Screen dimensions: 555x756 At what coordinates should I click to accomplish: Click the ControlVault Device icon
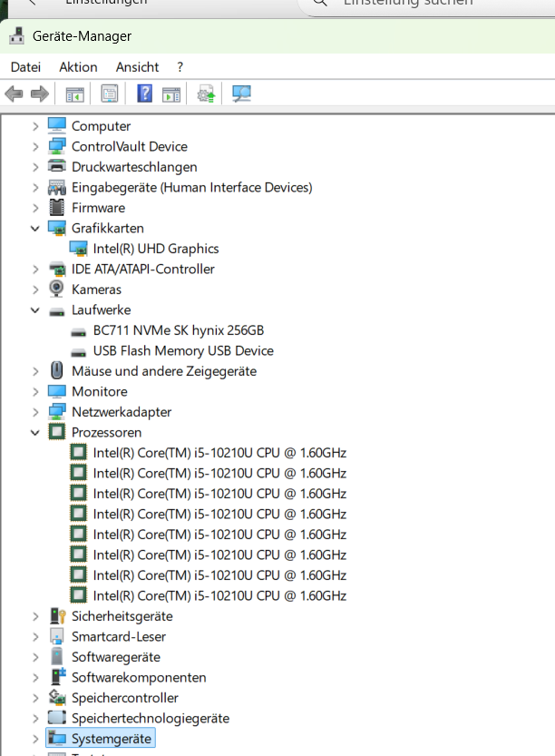click(x=57, y=146)
